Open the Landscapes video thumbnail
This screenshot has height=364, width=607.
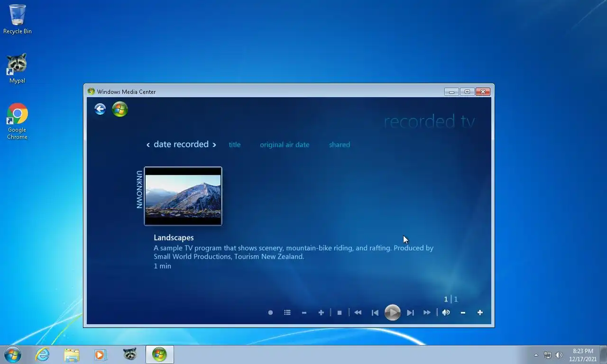click(183, 196)
